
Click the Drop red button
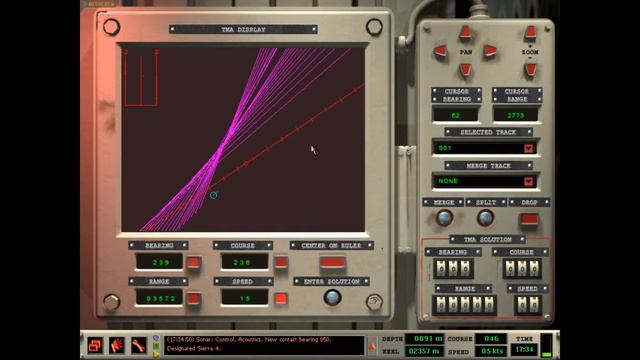click(x=529, y=219)
